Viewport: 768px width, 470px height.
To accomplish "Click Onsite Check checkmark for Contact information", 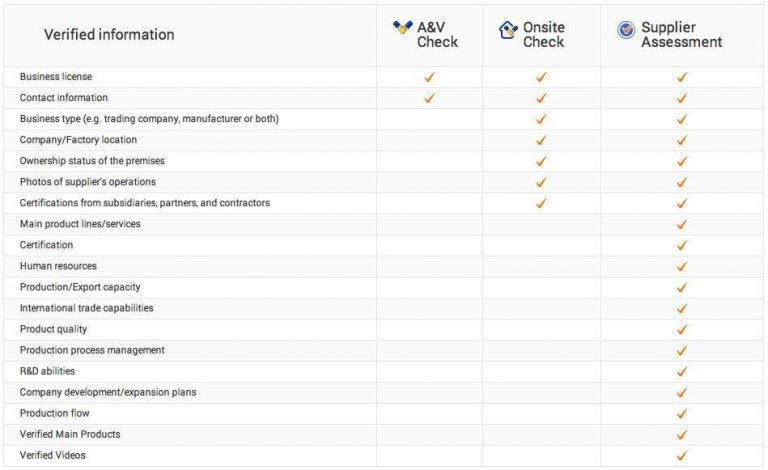I will coord(541,98).
